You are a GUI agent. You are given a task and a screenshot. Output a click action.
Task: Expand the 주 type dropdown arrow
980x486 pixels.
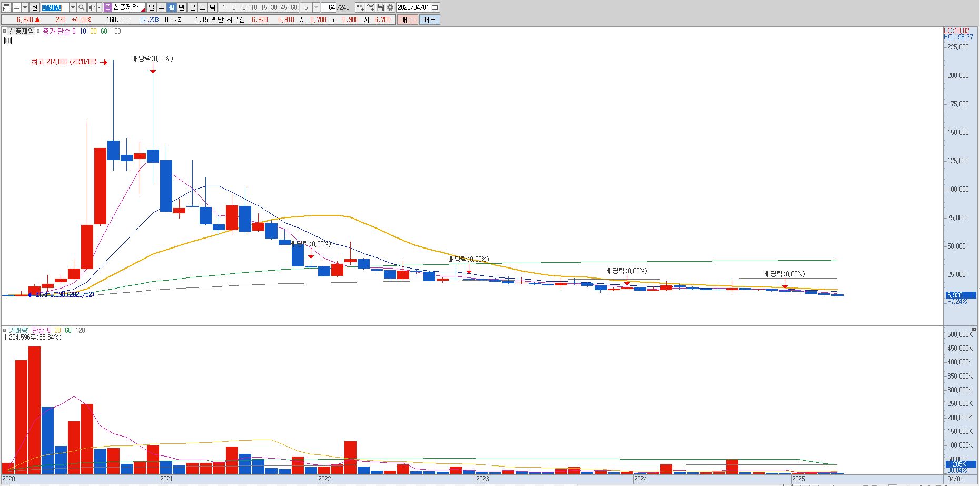coord(25,7)
